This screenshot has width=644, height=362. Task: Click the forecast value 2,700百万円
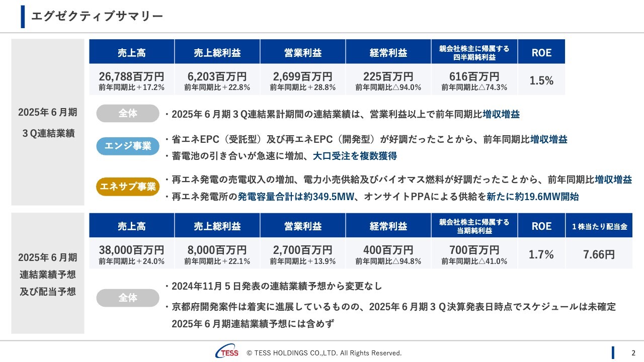coord(303,250)
